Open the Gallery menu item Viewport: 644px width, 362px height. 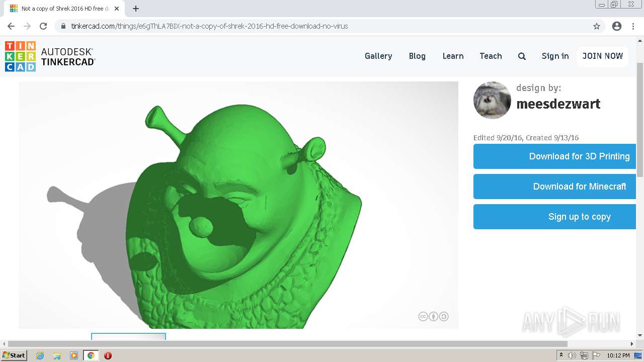point(378,56)
